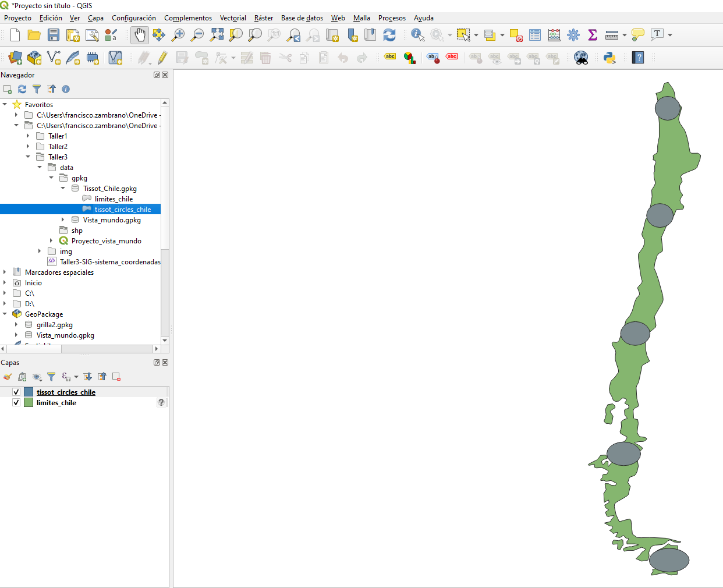Viewport: 723px width, 588px height.
Task: Open the Processing Toolbox gear icon
Action: click(x=573, y=35)
